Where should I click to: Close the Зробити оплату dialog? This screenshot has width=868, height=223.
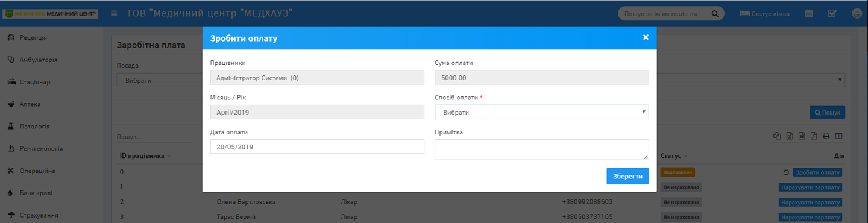[x=646, y=37]
